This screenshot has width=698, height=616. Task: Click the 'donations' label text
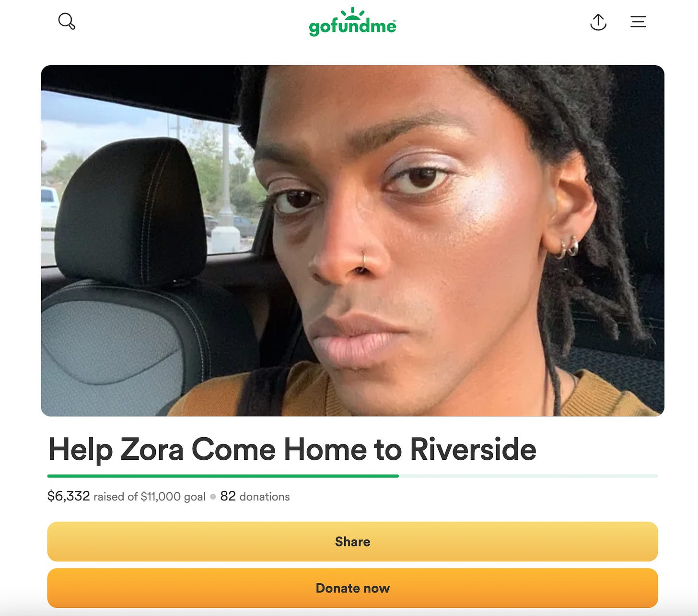click(265, 497)
